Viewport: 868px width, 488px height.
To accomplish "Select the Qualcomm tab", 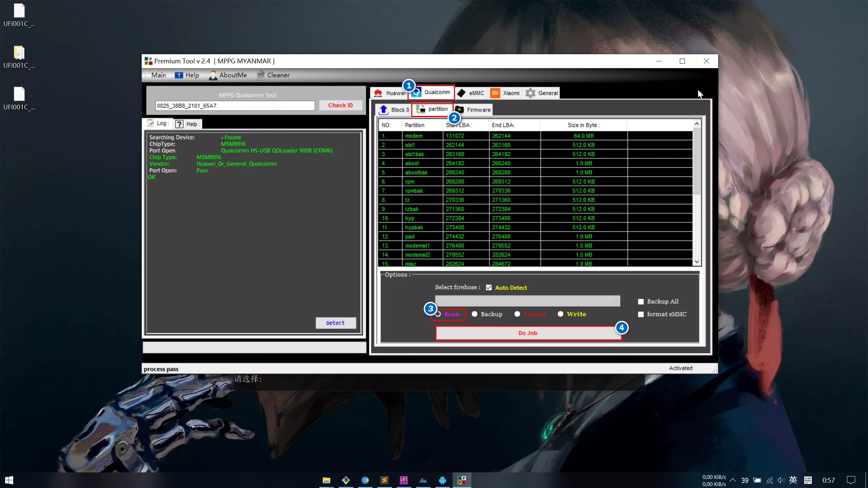I will pyautogui.click(x=431, y=92).
